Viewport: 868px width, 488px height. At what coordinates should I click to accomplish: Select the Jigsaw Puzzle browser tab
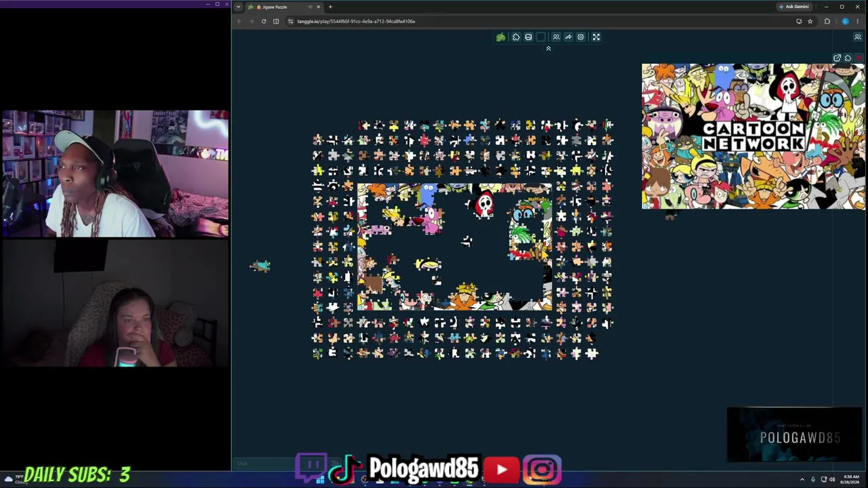[283, 7]
